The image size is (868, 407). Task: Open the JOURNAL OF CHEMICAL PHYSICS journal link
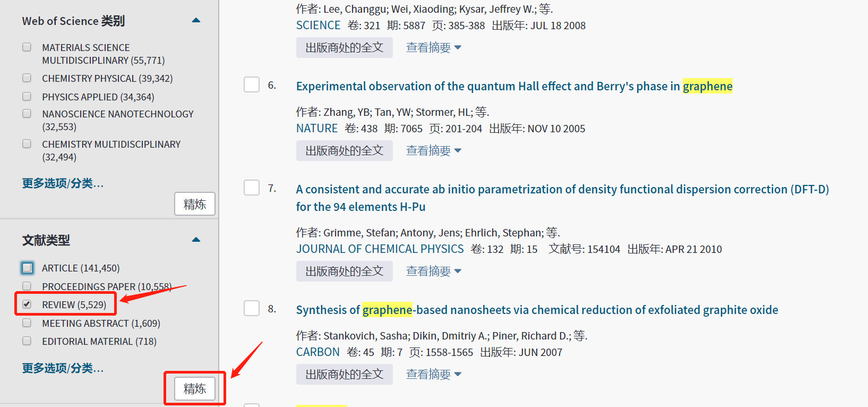pyautogui.click(x=380, y=249)
